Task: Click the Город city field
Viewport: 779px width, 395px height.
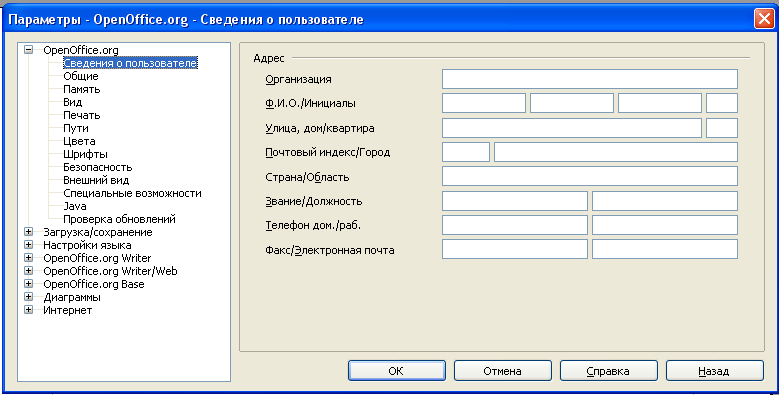Action: tap(616, 152)
